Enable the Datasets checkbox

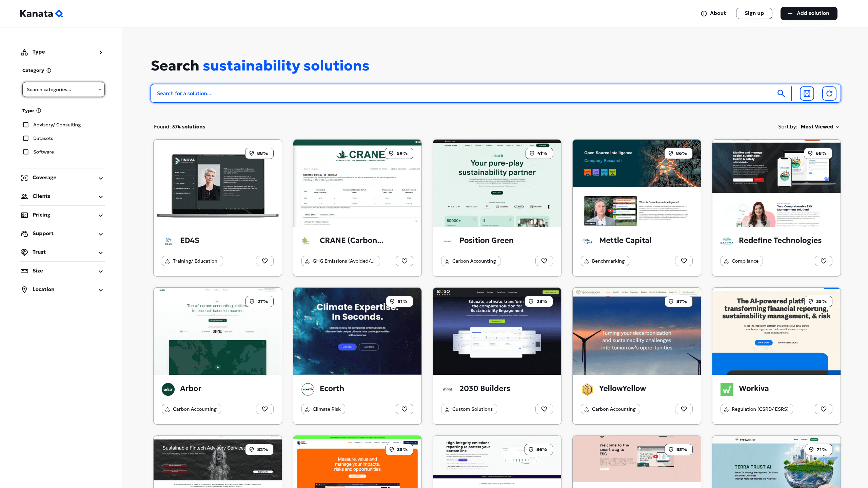26,138
